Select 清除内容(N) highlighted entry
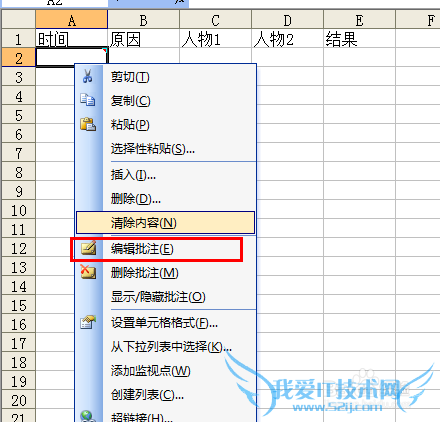Viewport: 440px width, 422px height. tap(165, 223)
